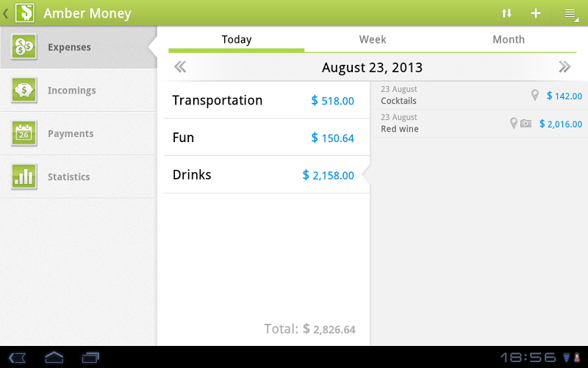
Task: Tap the location pin on Red wine entry
Action: pyautogui.click(x=514, y=124)
